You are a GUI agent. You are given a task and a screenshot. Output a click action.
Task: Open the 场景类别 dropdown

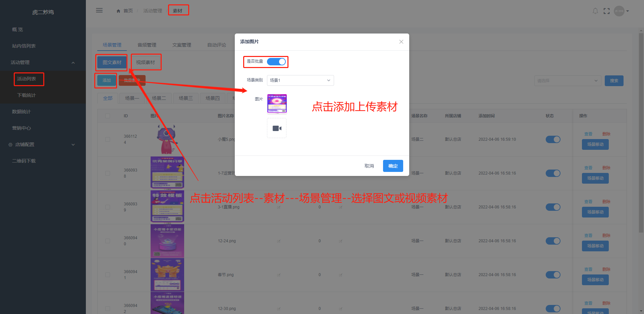[x=300, y=80]
